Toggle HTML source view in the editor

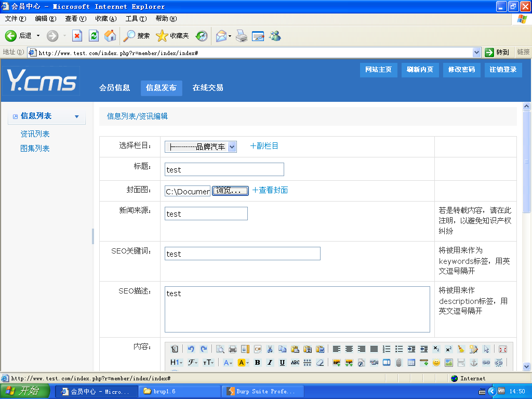[x=174, y=349]
